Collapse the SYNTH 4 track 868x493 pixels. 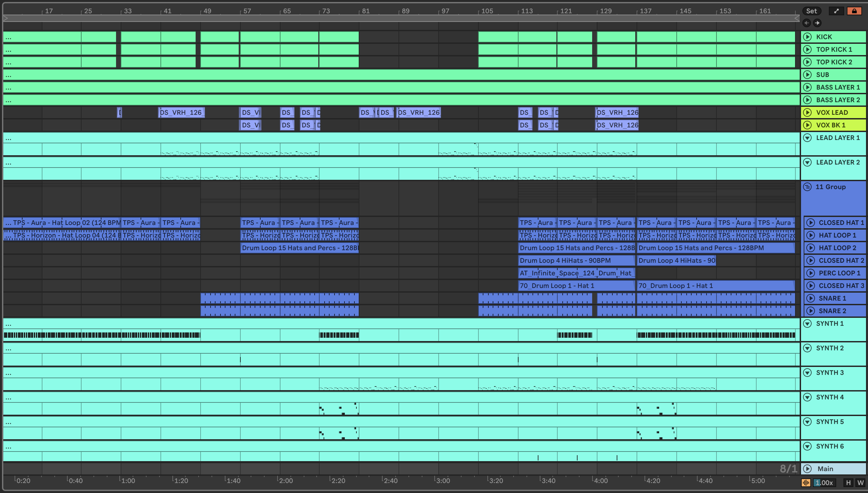pos(807,397)
